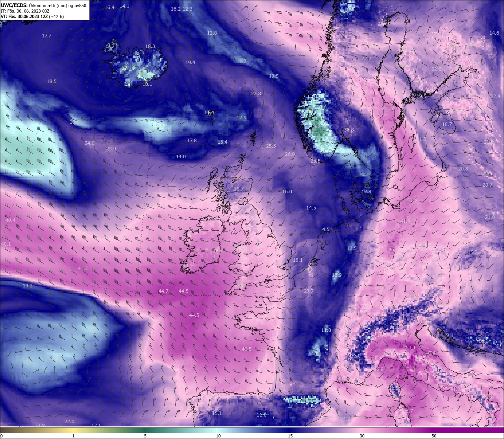This screenshot has height=439, width=504.
Task: Click the map value 23.9
Action: pyautogui.click(x=111, y=148)
